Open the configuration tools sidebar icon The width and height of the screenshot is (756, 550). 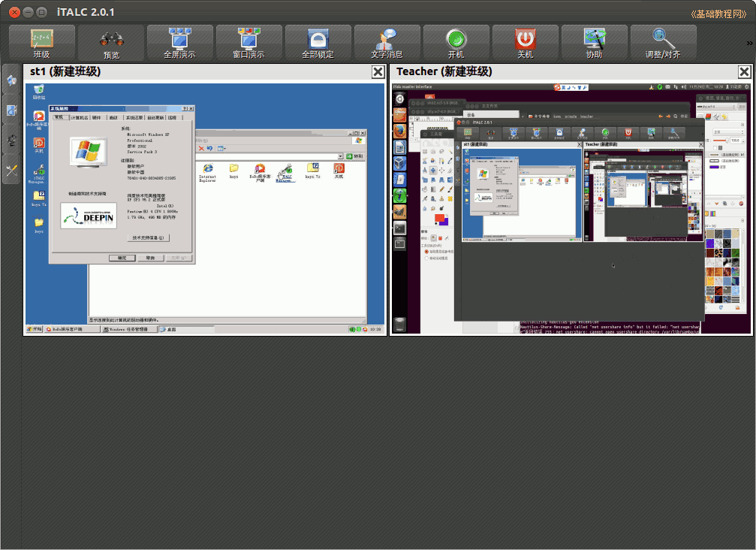11,169
